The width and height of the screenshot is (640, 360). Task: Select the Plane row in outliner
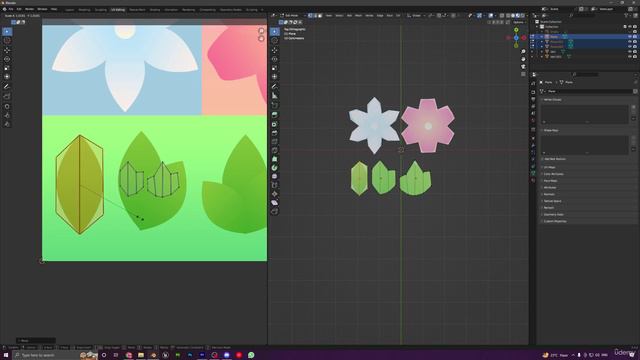pos(584,37)
